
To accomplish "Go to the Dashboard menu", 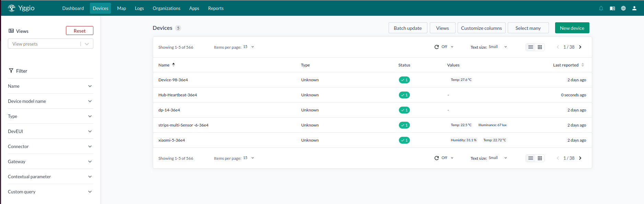I will click(x=73, y=8).
